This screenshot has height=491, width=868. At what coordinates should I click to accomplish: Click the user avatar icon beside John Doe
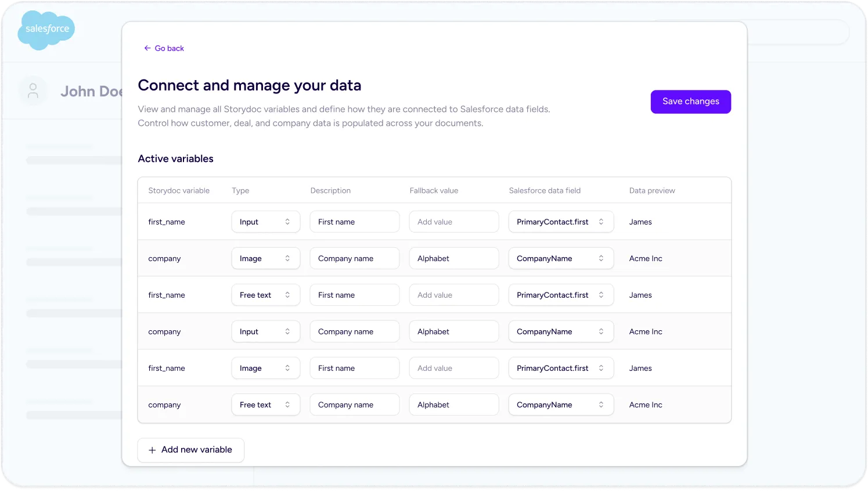coord(33,91)
